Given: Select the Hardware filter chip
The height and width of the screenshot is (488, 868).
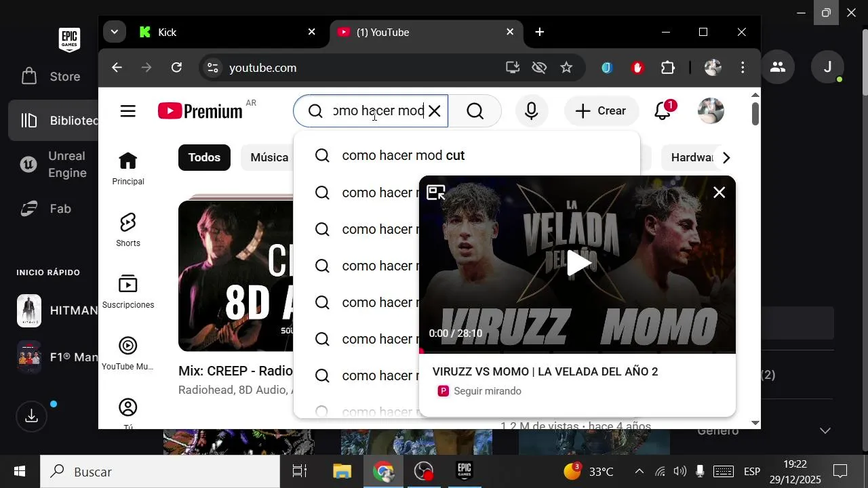Looking at the screenshot, I should [690, 157].
